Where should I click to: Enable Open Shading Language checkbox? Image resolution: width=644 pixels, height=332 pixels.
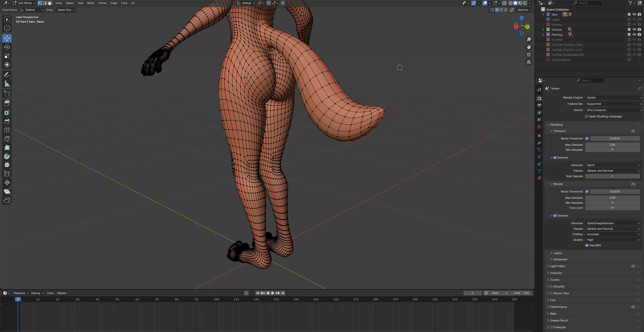tap(587, 116)
